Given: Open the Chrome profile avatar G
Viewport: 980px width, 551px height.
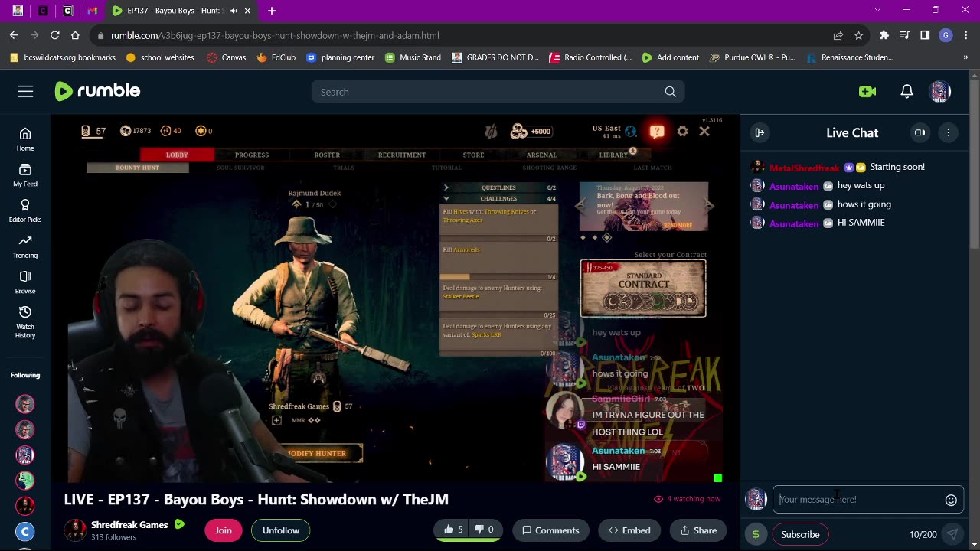Looking at the screenshot, I should click(x=946, y=35).
